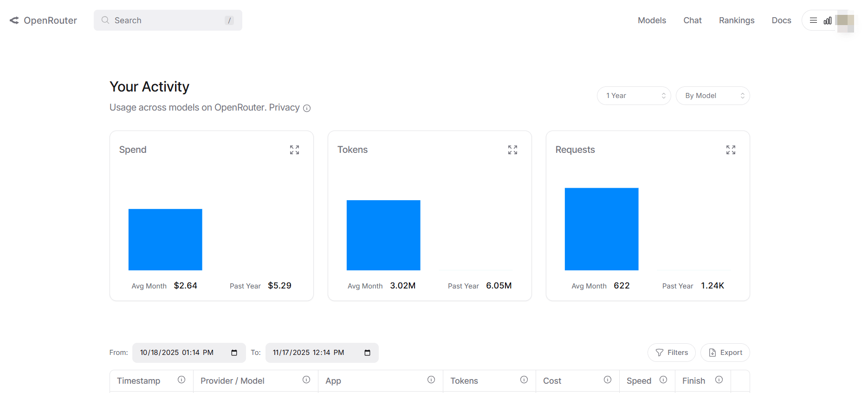This screenshot has height=393, width=868.
Task: Open the user avatar menu
Action: click(845, 21)
